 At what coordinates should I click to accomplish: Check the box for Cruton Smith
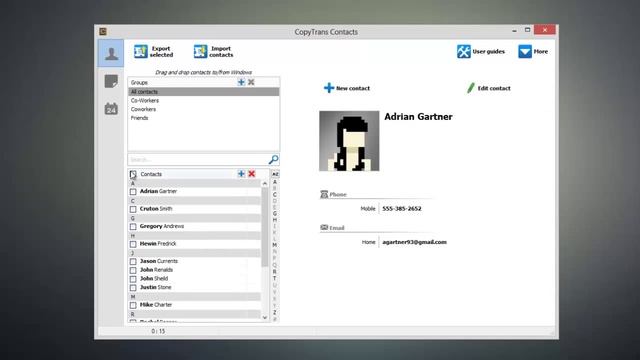point(133,209)
